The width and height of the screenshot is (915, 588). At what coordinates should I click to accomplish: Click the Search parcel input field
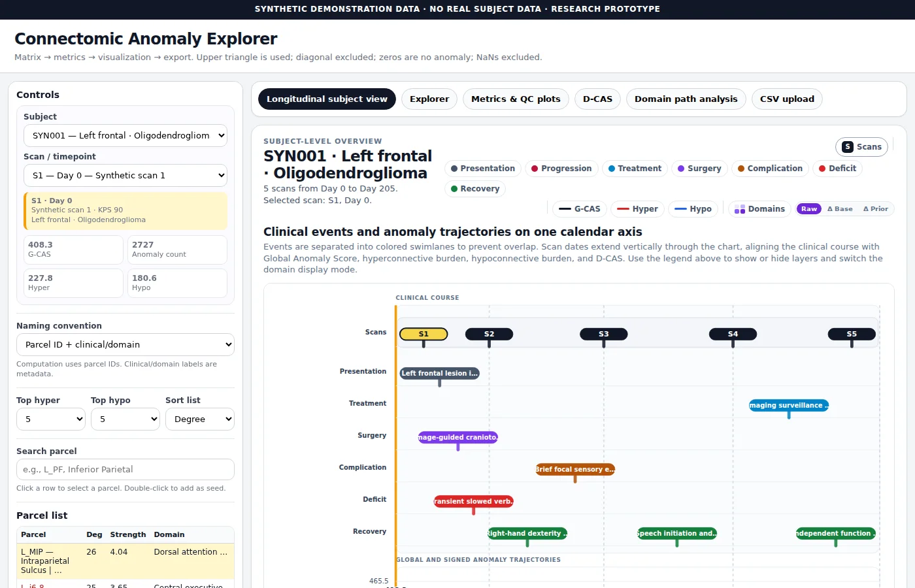pos(125,469)
